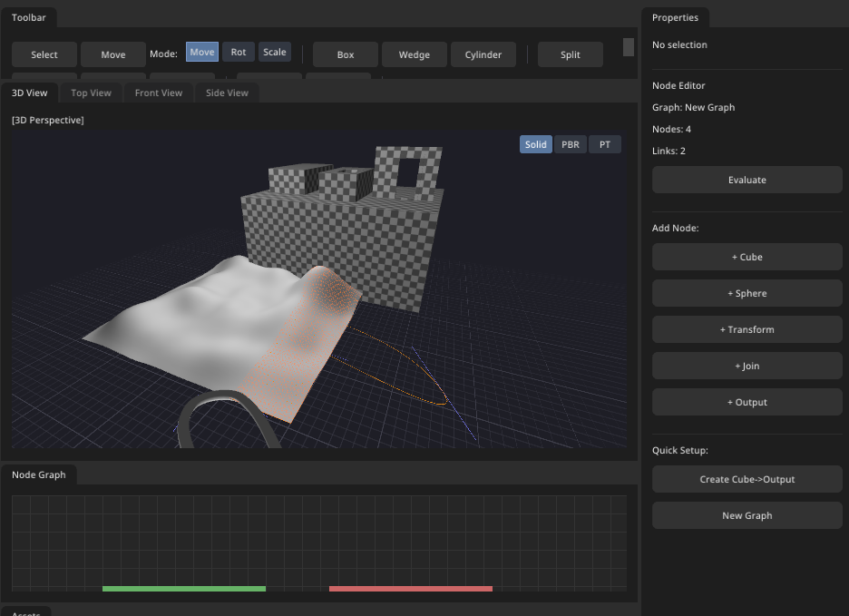Enable Rot transform mode
This screenshot has height=616, width=849.
click(239, 52)
